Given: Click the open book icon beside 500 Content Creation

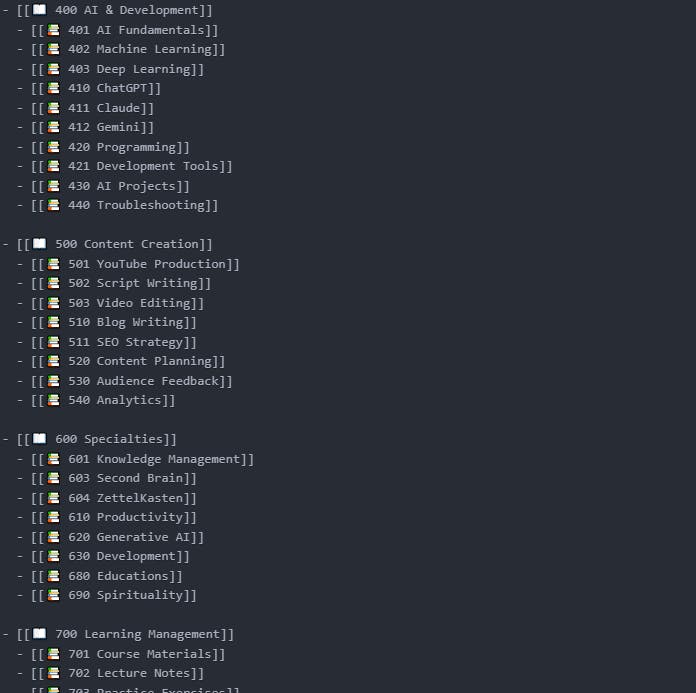Looking at the screenshot, I should point(39,244).
